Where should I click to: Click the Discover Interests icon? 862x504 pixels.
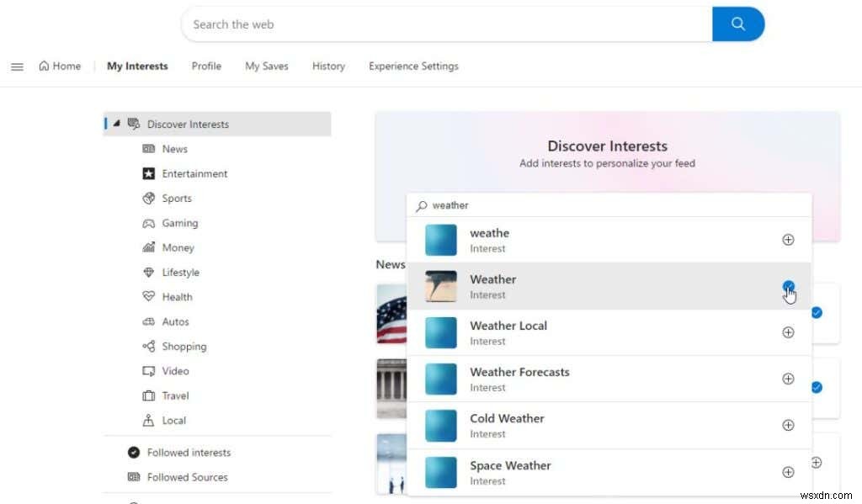pos(134,124)
